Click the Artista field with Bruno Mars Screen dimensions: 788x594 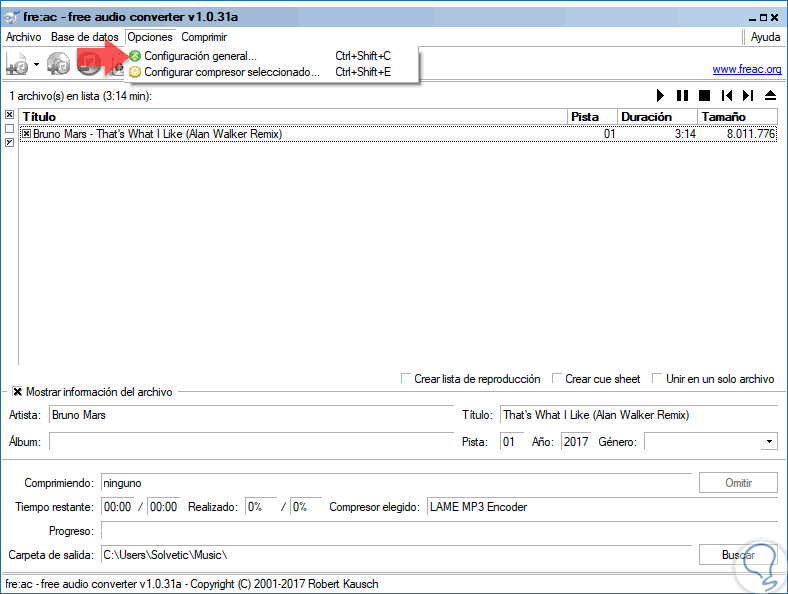tap(251, 415)
